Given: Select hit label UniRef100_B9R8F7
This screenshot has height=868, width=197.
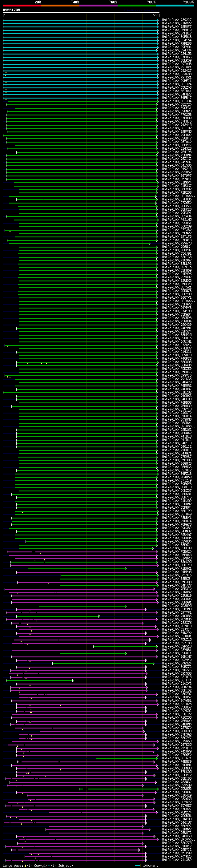Looking at the screenshot, I should tap(177, 26).
